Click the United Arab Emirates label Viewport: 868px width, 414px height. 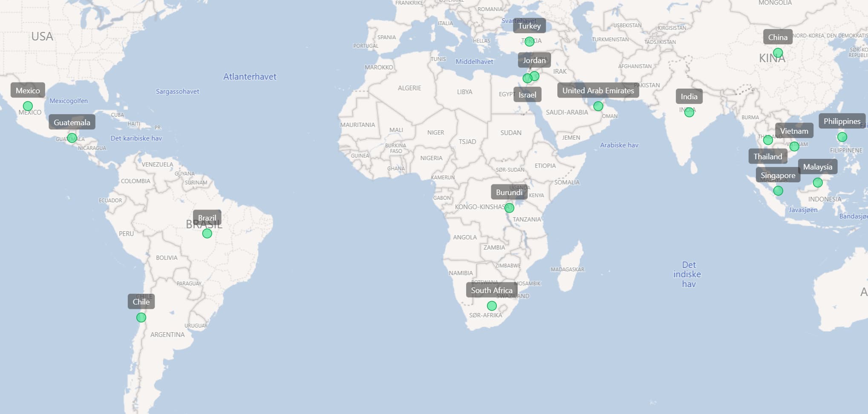coord(598,91)
